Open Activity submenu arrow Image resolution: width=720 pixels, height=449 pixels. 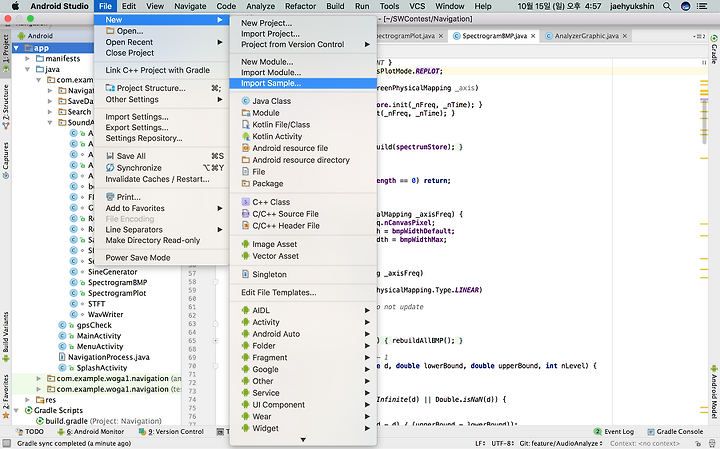(367, 322)
